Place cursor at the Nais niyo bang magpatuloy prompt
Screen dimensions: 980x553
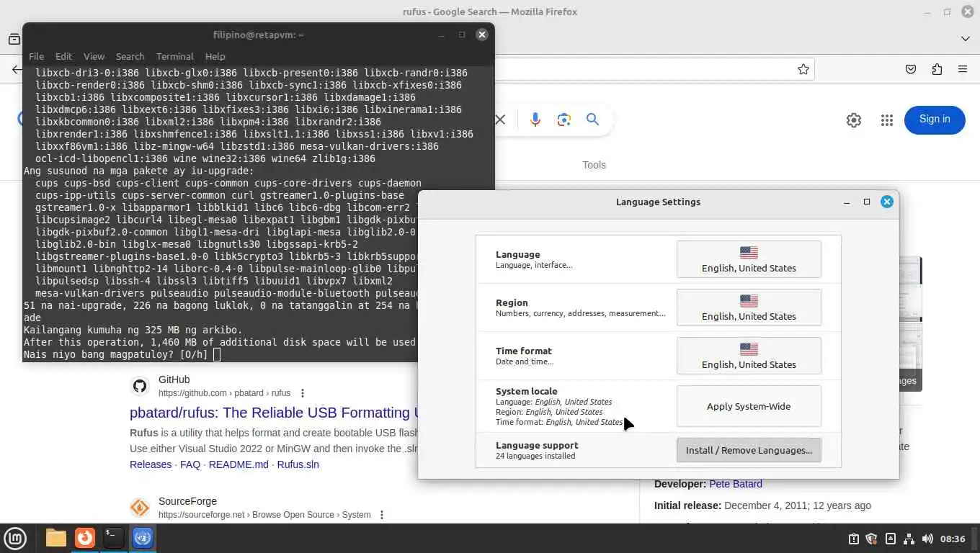point(217,354)
